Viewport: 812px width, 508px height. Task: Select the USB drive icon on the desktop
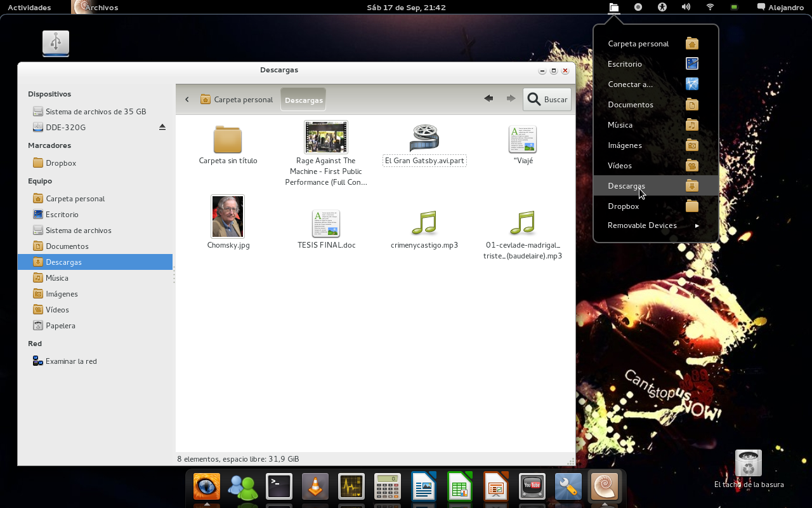[x=56, y=43]
